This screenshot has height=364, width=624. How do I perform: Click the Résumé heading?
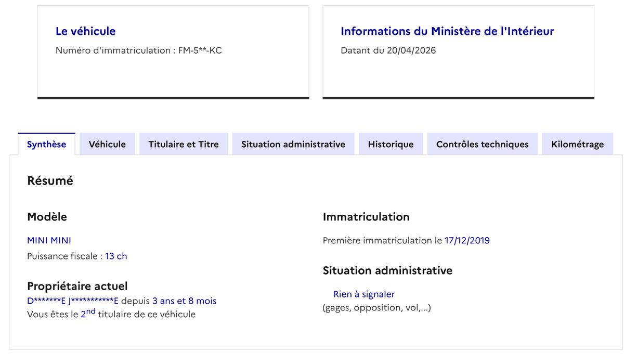[x=50, y=181]
